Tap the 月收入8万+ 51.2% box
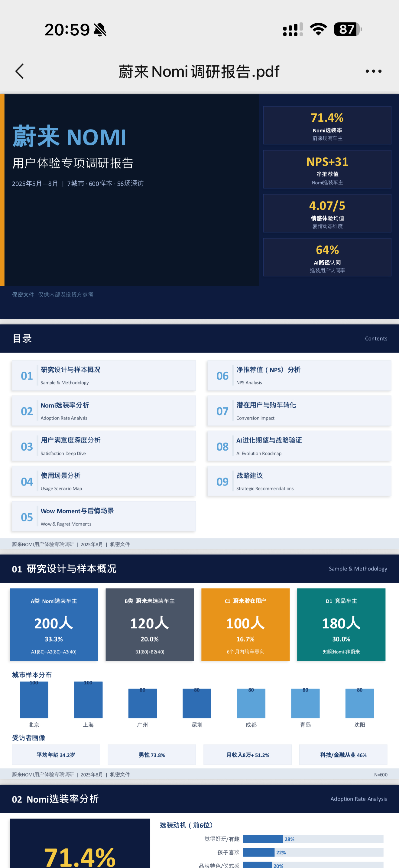The width and height of the screenshot is (399, 868). tap(248, 755)
